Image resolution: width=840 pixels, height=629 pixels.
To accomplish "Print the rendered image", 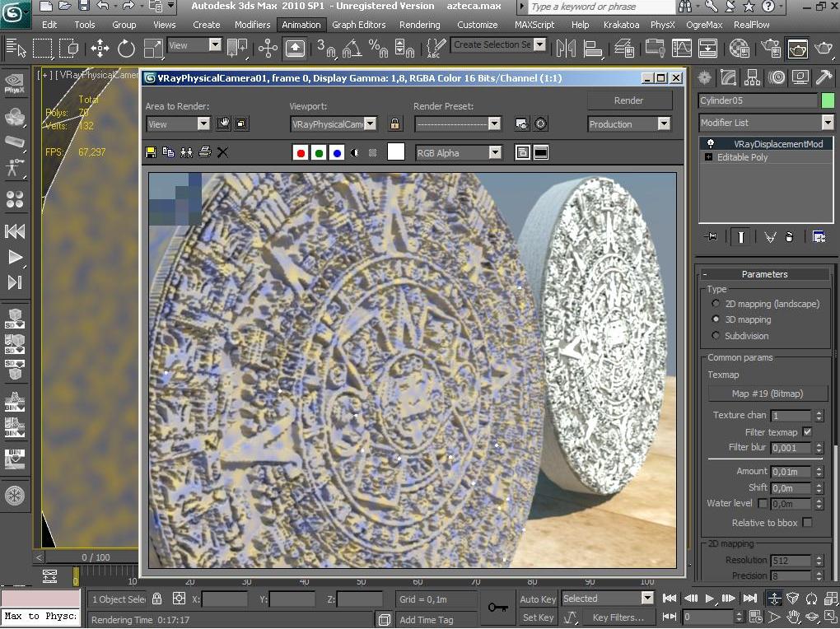I will 204,152.
